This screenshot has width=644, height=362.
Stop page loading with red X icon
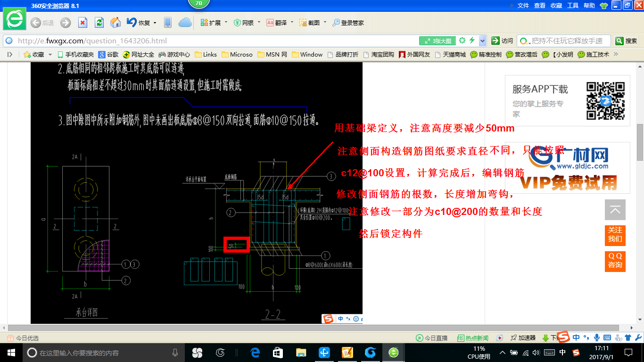tap(83, 23)
